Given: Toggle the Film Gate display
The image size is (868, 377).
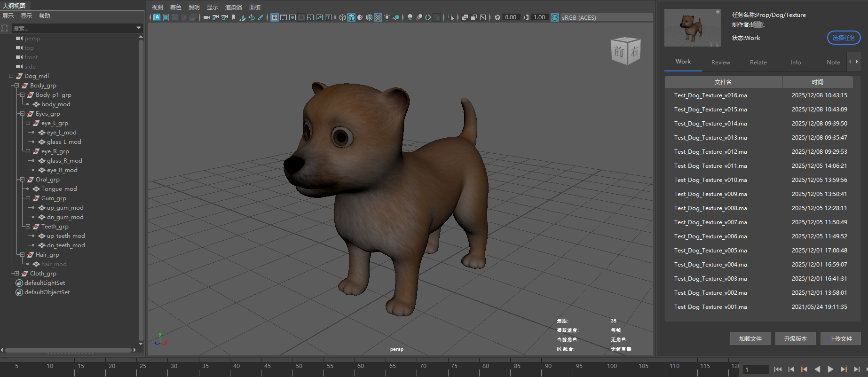Looking at the screenshot, I should (x=284, y=17).
